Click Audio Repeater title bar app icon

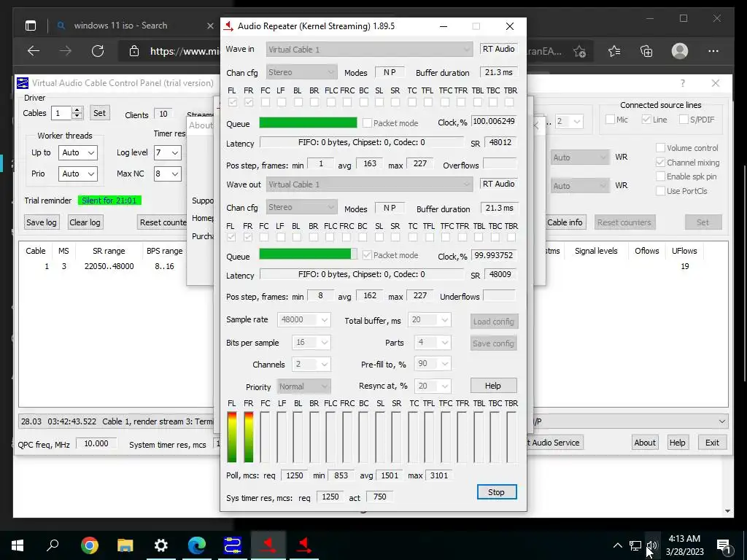coord(229,26)
